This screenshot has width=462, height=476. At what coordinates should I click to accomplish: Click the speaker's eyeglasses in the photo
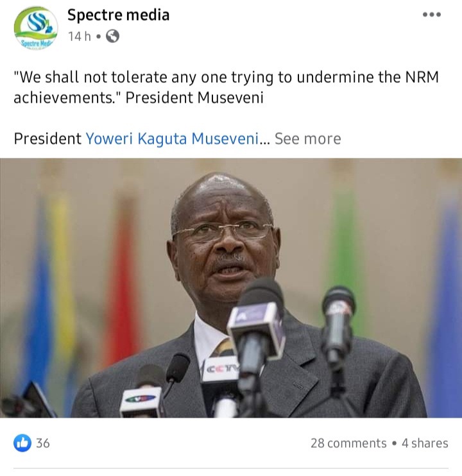tap(223, 232)
